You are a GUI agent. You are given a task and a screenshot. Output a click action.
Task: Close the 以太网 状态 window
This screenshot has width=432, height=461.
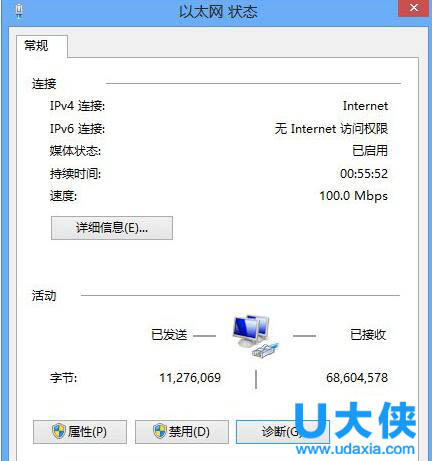pyautogui.click(x=414, y=8)
